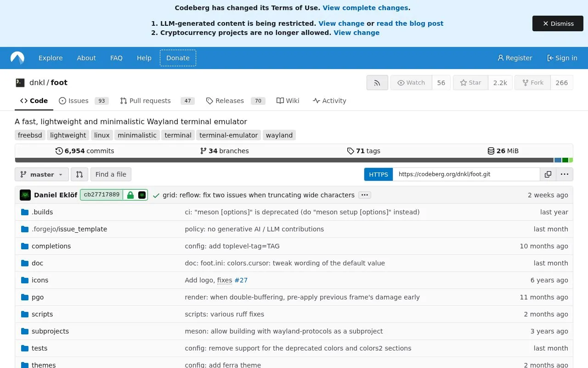
Task: Click the language statistics bar
Action: pos(294,160)
